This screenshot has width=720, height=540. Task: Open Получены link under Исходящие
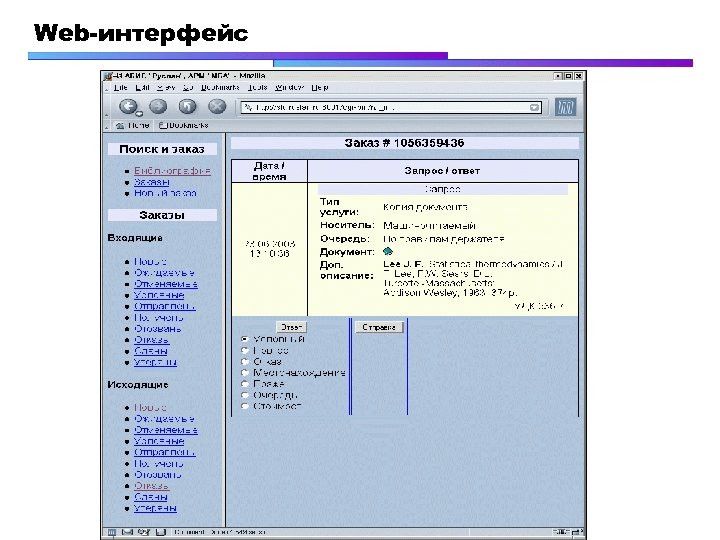click(158, 463)
